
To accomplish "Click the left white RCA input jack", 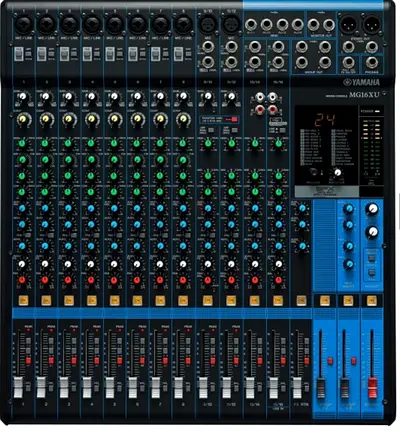I will [260, 97].
